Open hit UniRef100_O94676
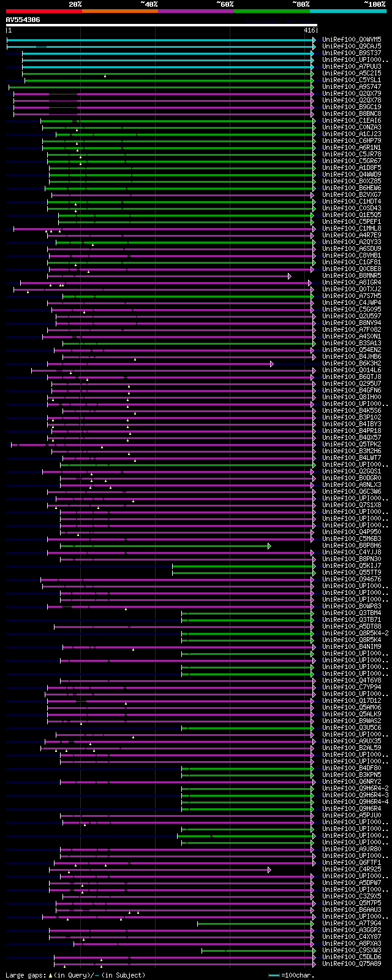Viewport: 392px width, 980px height. coord(352,579)
